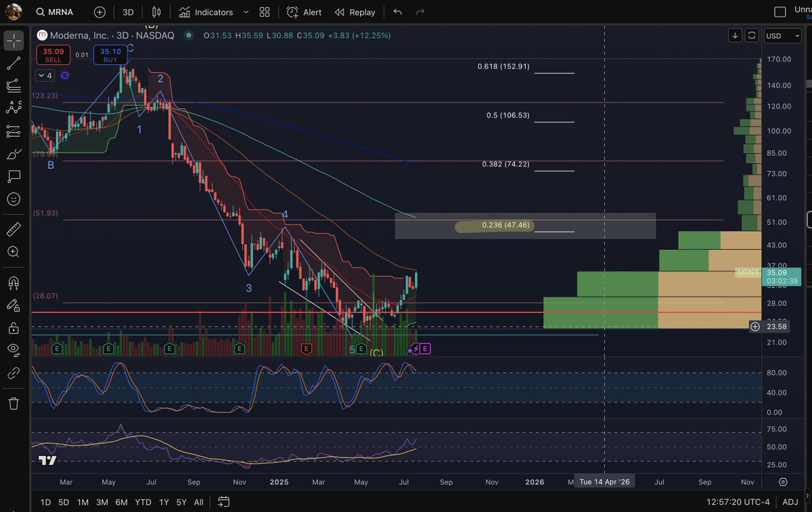Click the red E earnings marker
The image size is (812, 512).
coord(306,348)
